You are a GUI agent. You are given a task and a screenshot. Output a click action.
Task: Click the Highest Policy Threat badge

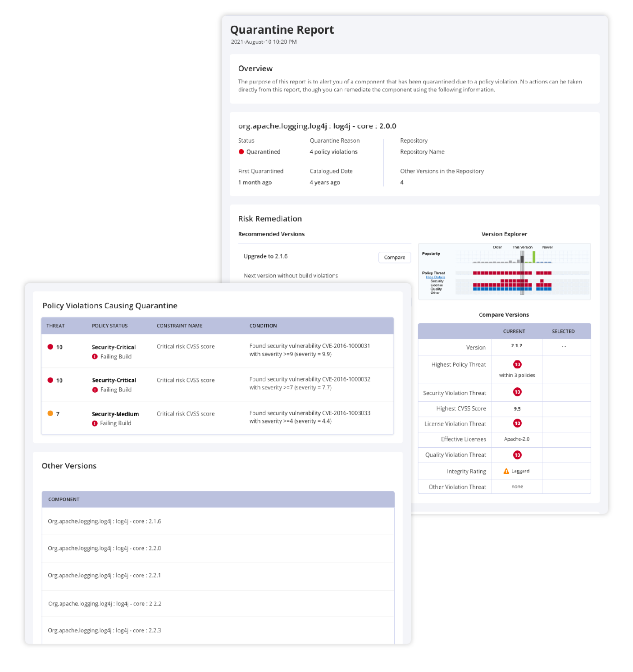tap(517, 364)
